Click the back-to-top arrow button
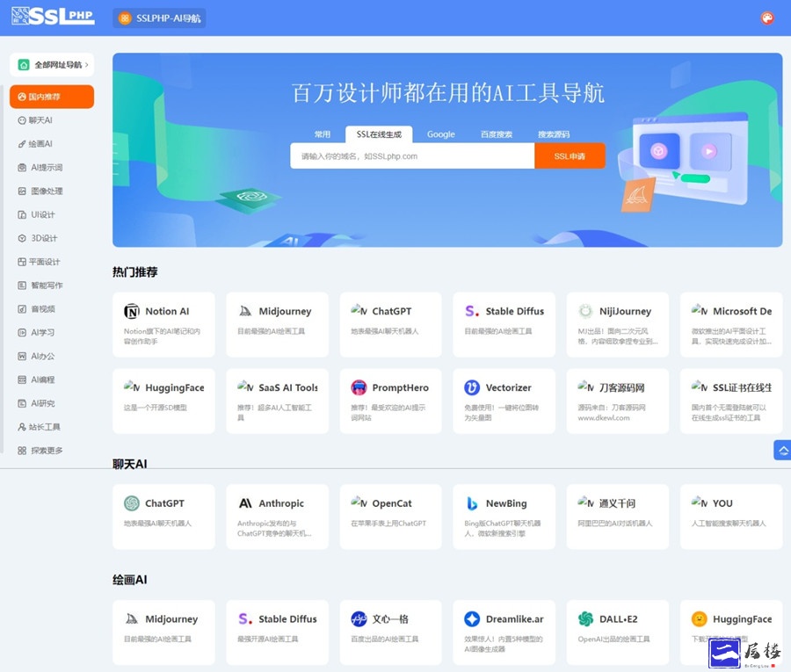Viewport: 791px width, 672px height. tap(783, 450)
